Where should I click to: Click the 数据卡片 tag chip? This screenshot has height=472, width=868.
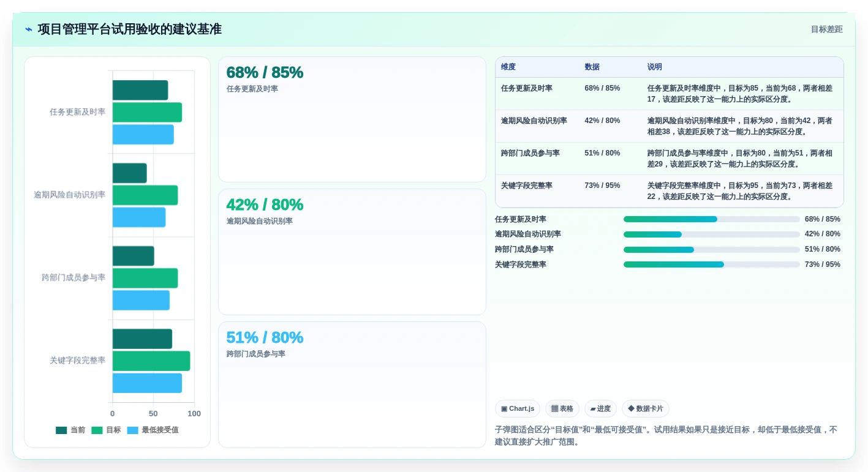click(x=646, y=409)
